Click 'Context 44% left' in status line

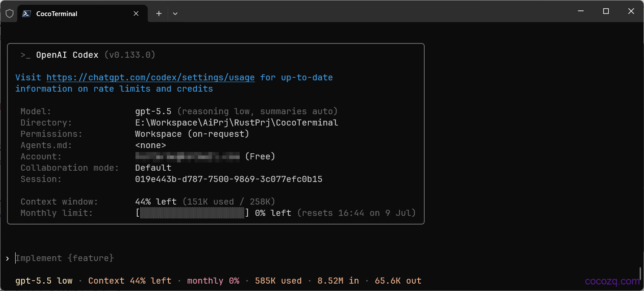[130, 281]
